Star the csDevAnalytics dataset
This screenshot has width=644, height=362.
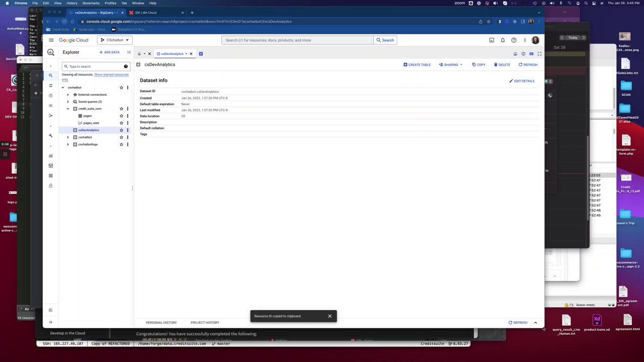click(x=121, y=130)
